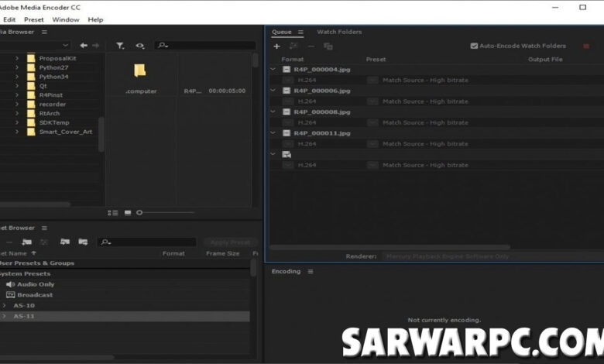Viewport: 604px width, 364px height.
Task: Click the Preset Settings icon in Preset Browser
Action: pos(44,242)
